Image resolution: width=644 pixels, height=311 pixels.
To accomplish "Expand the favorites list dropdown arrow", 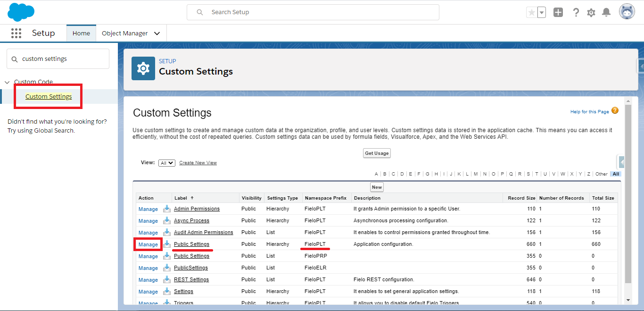I will pyautogui.click(x=542, y=13).
